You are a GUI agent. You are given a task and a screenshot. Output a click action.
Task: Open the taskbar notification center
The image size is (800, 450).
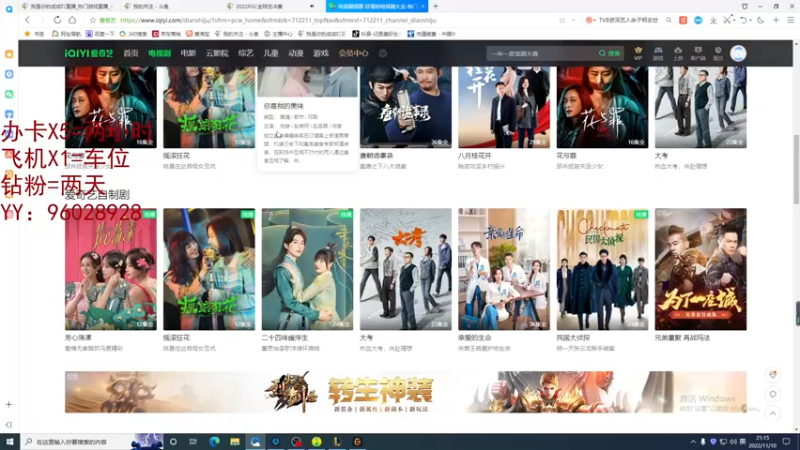[x=787, y=442]
